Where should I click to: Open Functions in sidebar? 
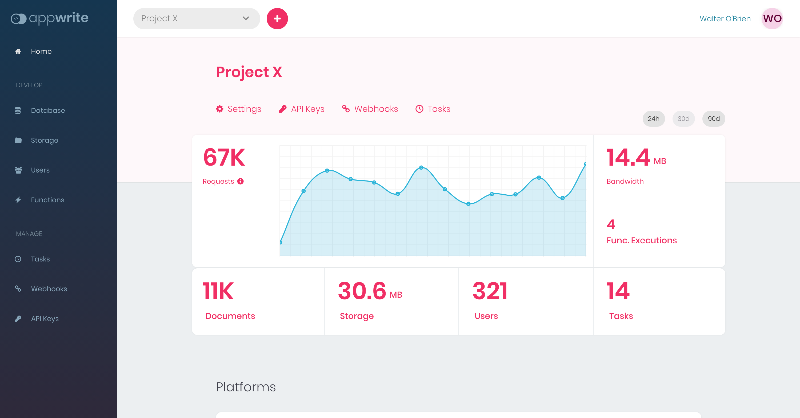(x=47, y=200)
